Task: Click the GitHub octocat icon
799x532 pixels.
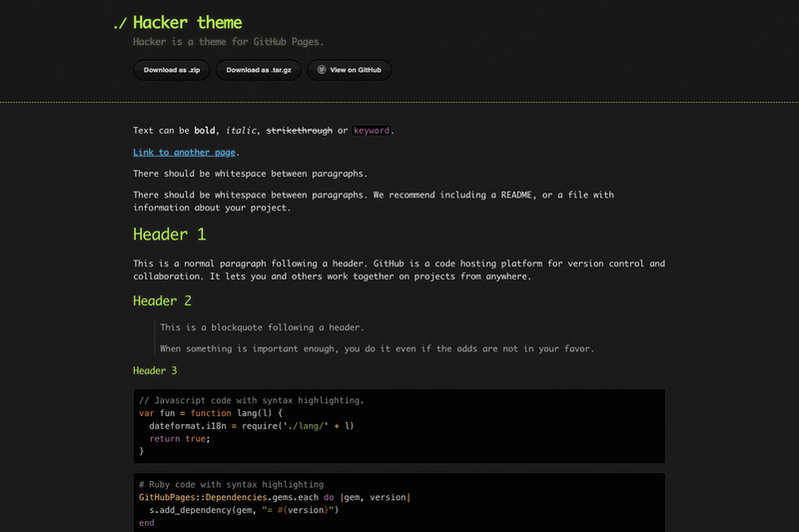Action: tap(322, 70)
